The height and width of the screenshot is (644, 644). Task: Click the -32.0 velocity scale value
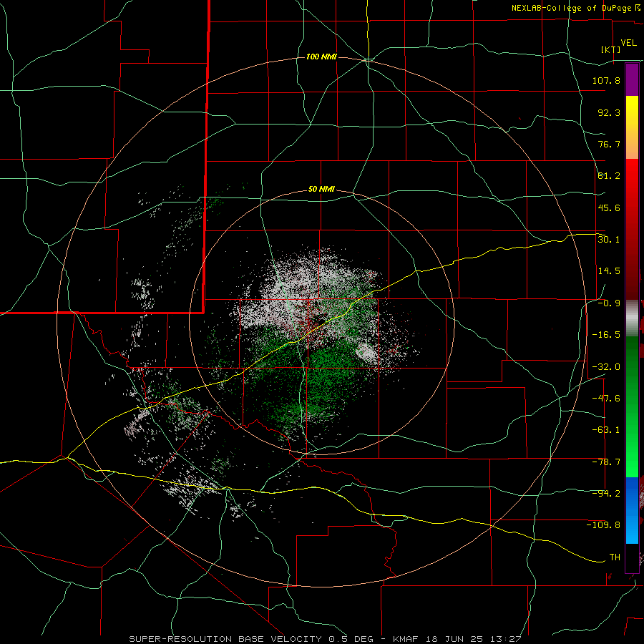coord(606,366)
